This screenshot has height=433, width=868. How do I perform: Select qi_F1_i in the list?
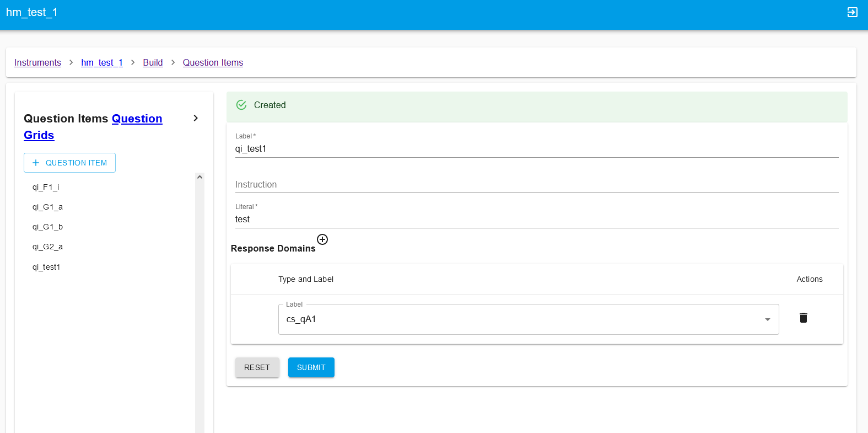click(46, 187)
